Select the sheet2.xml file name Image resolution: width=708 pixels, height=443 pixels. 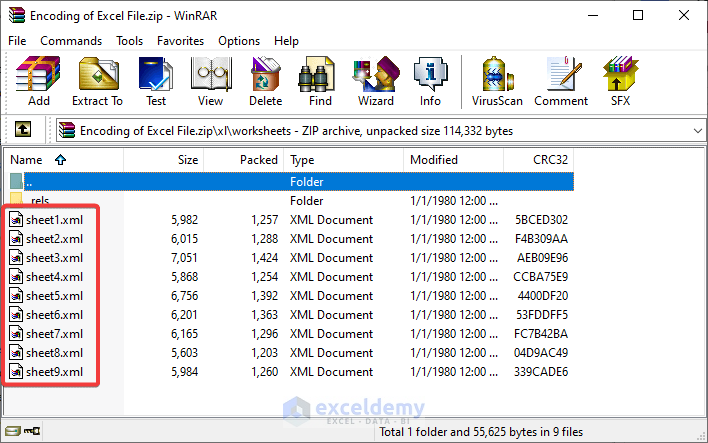click(x=54, y=239)
